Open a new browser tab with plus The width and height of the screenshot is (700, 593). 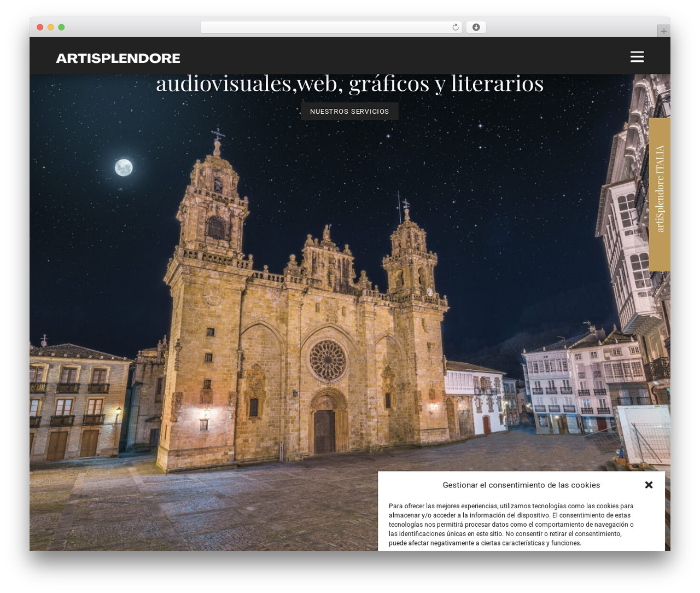[663, 31]
